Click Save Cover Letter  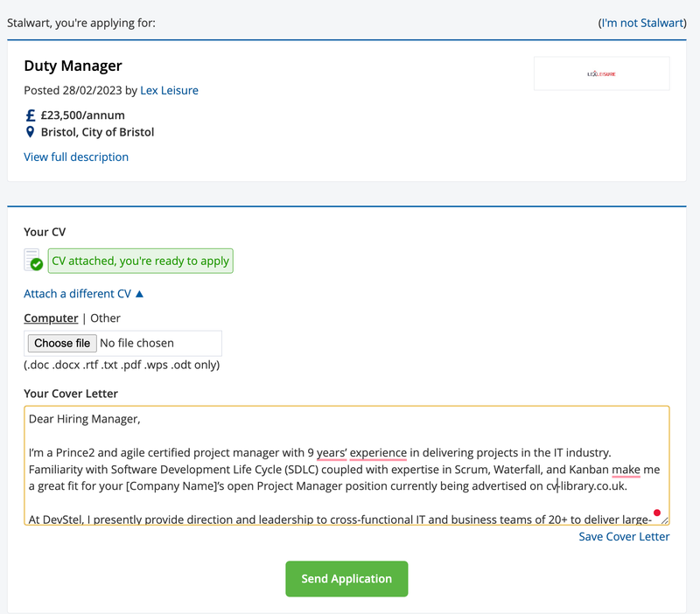pos(623,536)
